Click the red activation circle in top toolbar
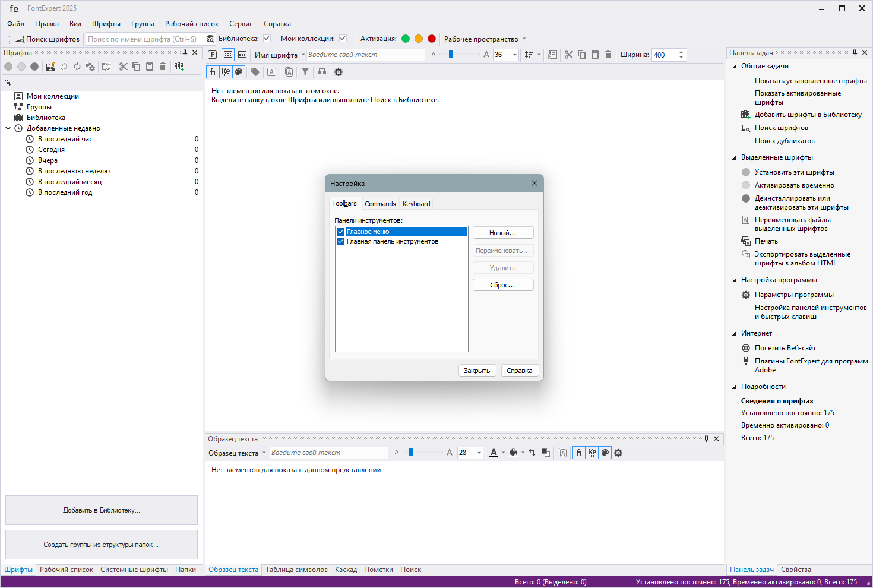Screen dimensions: 873x588 pos(432,39)
